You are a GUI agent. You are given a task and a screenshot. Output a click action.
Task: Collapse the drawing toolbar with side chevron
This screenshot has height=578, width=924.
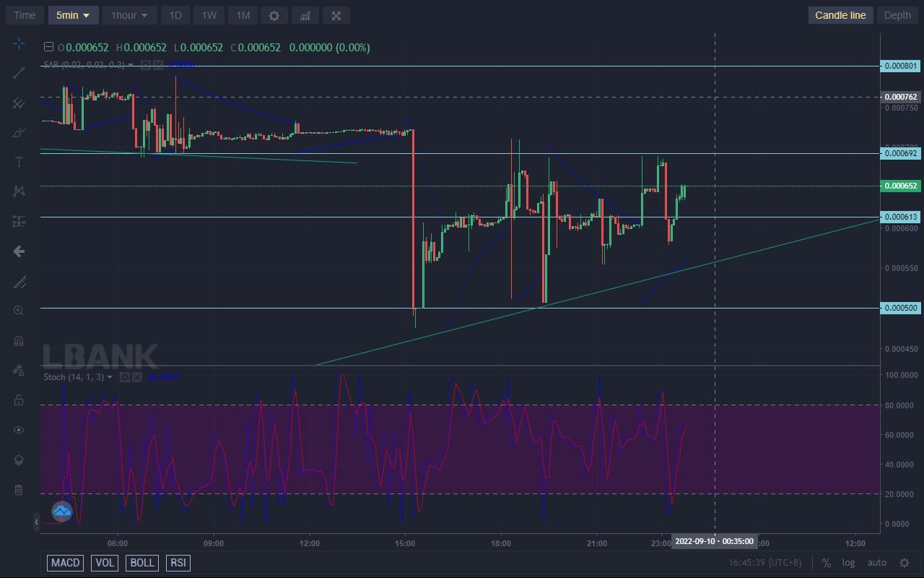click(37, 521)
